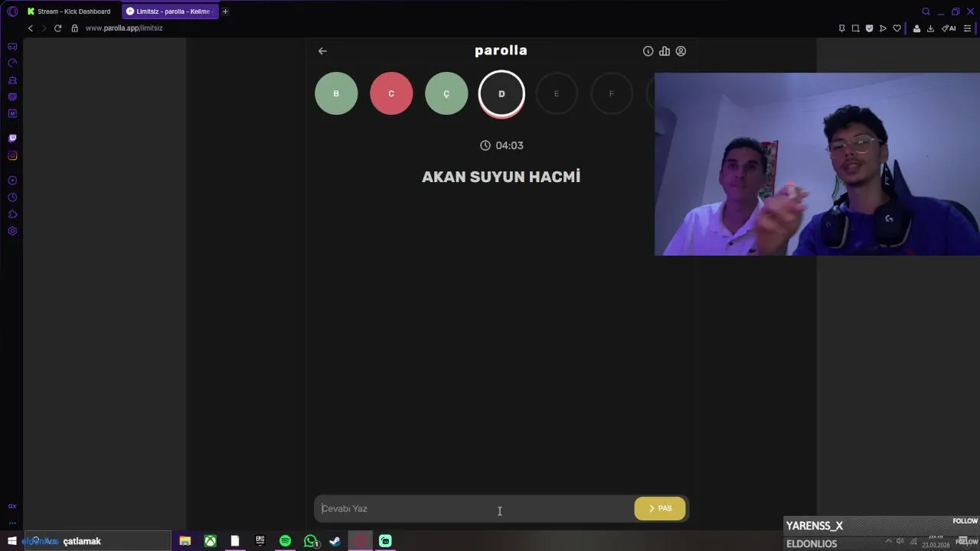Open the Xbox app from taskbar
Viewport: 980px width, 551px height.
coord(210,541)
